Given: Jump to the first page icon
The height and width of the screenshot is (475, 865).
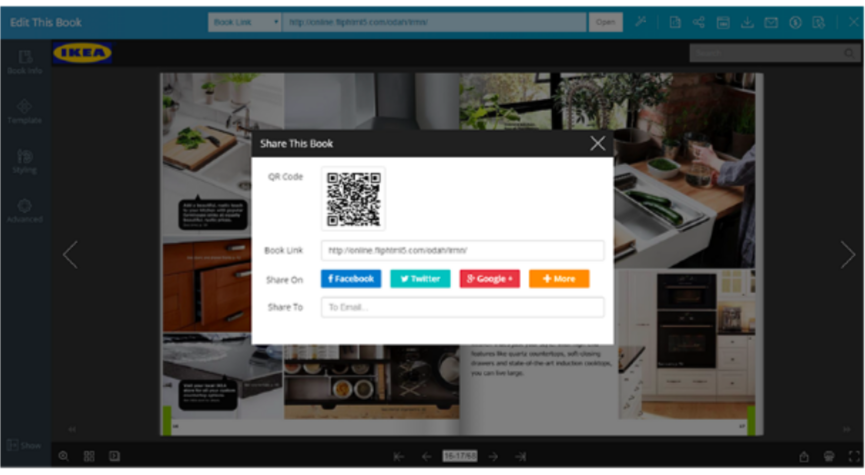Looking at the screenshot, I should [399, 456].
